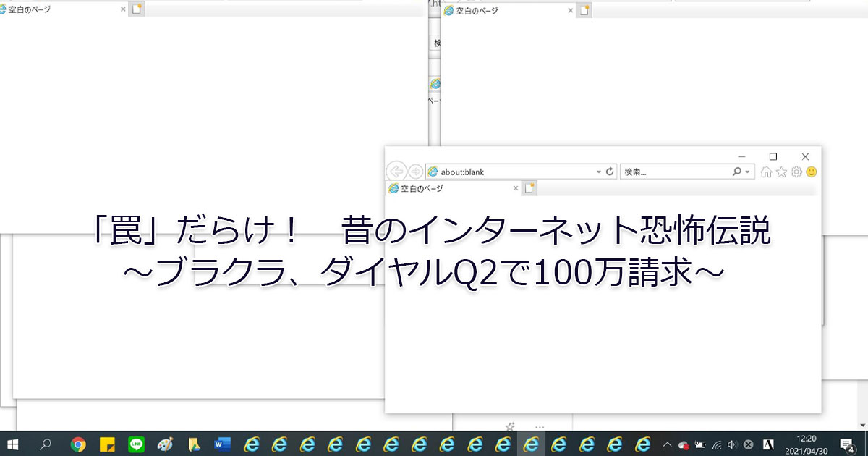Screen dimensions: 868x456
Task: Open a new tab in Internet Explorer
Action: (x=530, y=187)
